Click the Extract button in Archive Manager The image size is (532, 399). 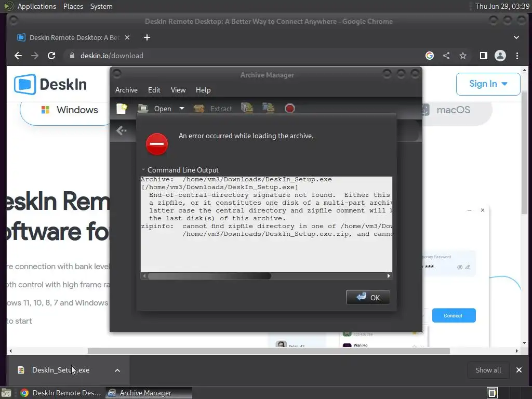pyautogui.click(x=213, y=109)
